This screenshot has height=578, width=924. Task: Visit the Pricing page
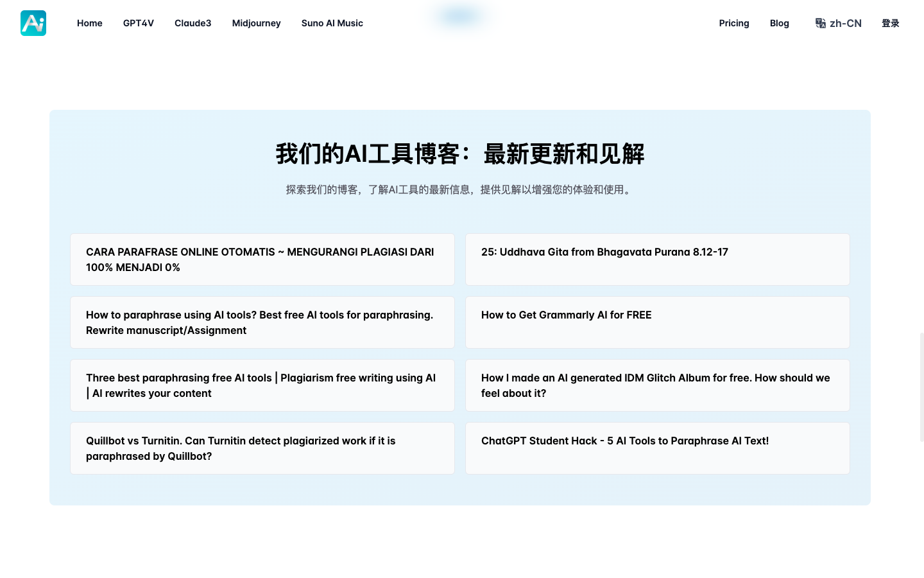point(734,23)
